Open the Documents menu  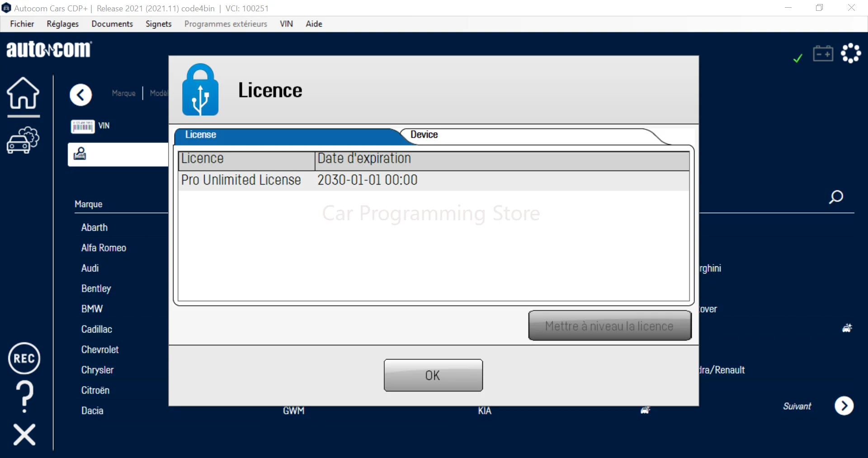click(x=112, y=24)
